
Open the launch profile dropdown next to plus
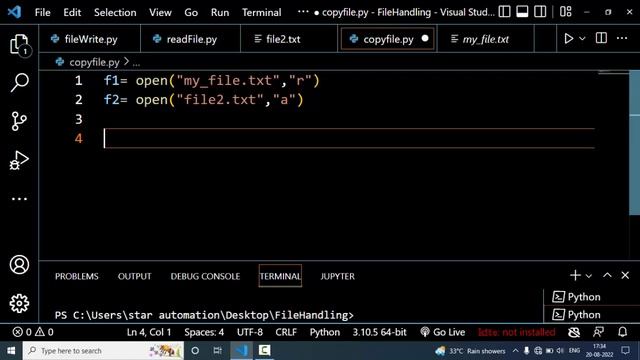[589, 276]
